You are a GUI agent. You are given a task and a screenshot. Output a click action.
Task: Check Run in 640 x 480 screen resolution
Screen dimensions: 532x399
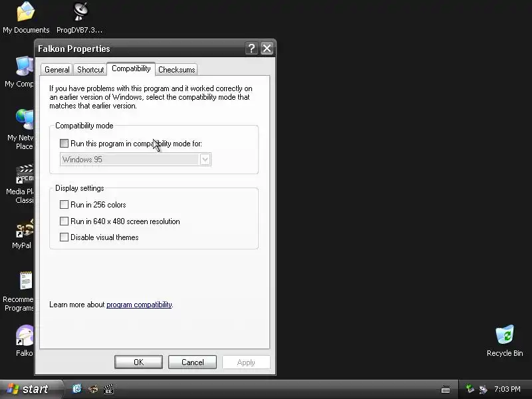64,221
